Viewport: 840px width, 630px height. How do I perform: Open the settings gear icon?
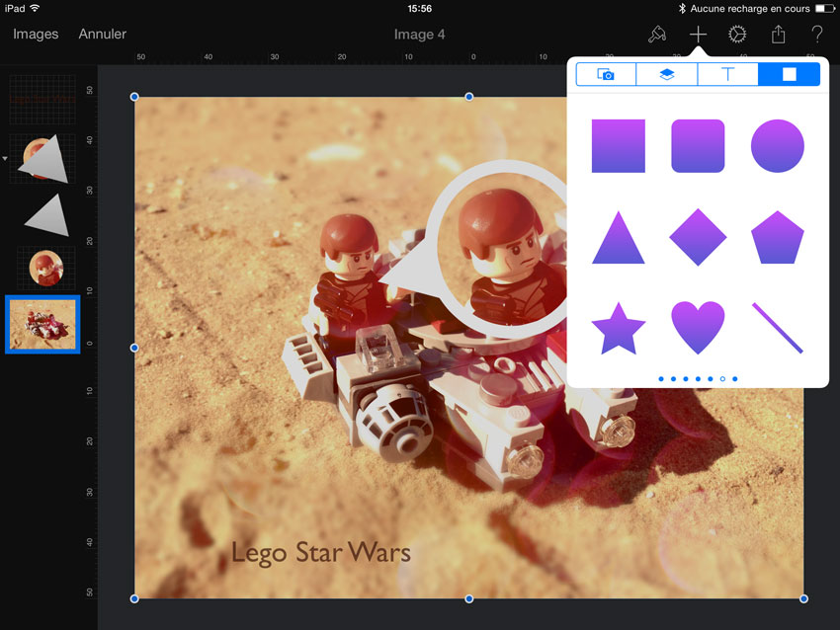click(x=737, y=35)
